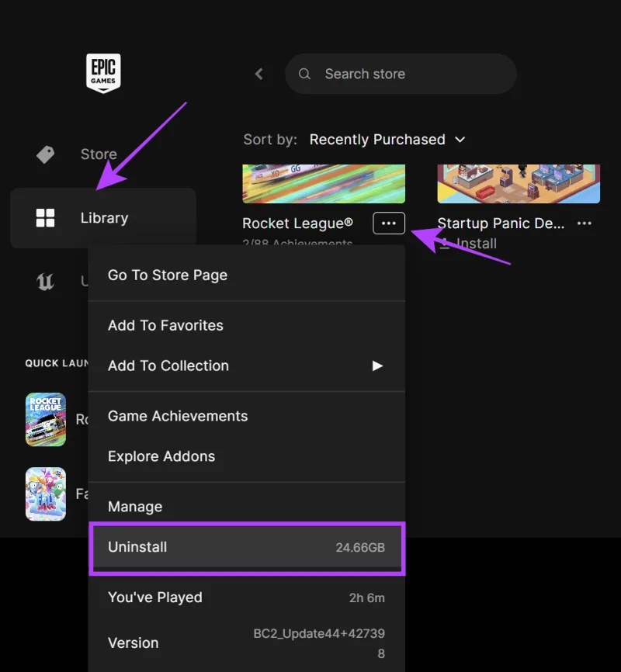The width and height of the screenshot is (621, 672).
Task: Launch Fall Guys from Quick Launch icon
Action: coord(46,494)
